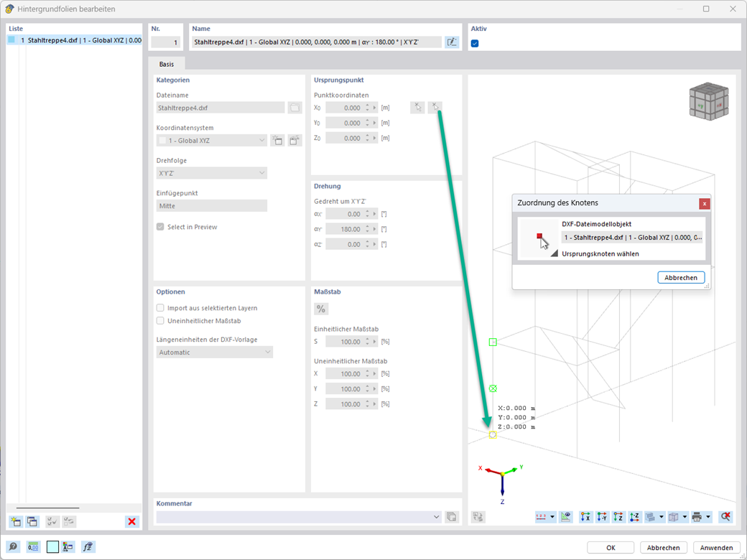The width and height of the screenshot is (747, 560).
Task: Click the αY' 180.00 rotation field
Action: [345, 229]
